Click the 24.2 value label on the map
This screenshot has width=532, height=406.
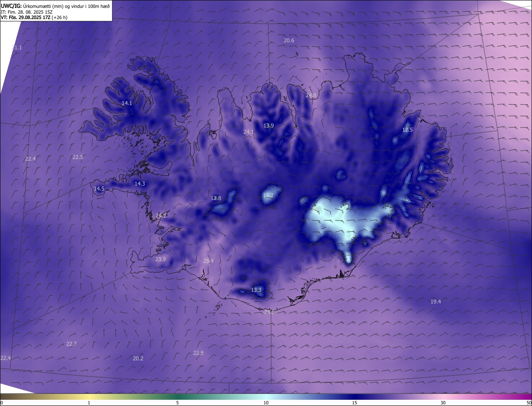click(161, 215)
